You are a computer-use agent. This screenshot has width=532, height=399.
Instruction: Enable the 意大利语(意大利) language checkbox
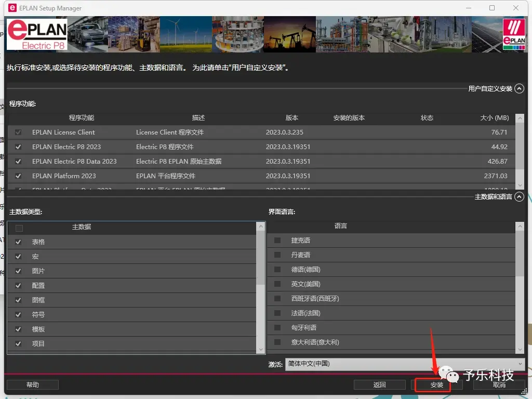[277, 342]
